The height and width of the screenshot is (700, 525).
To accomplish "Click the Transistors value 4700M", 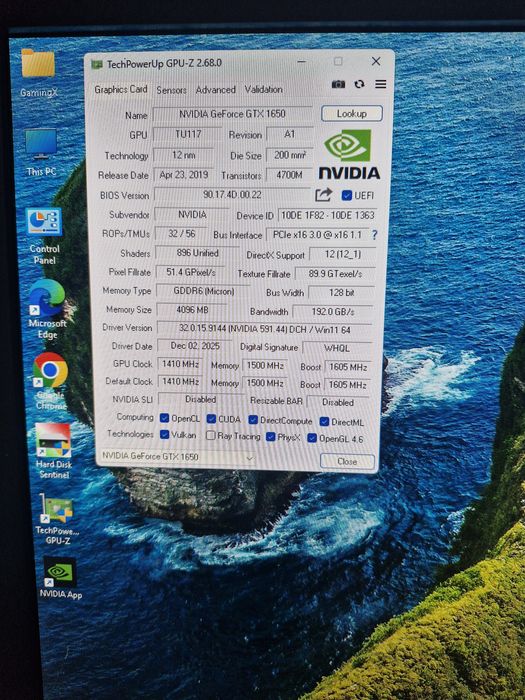I will click(290, 175).
